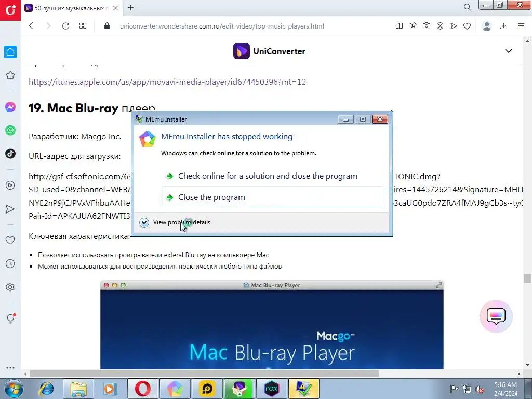Click the vertical scrollbar thumb
Image resolution: width=532 pixels, height=399 pixels.
pos(527,278)
